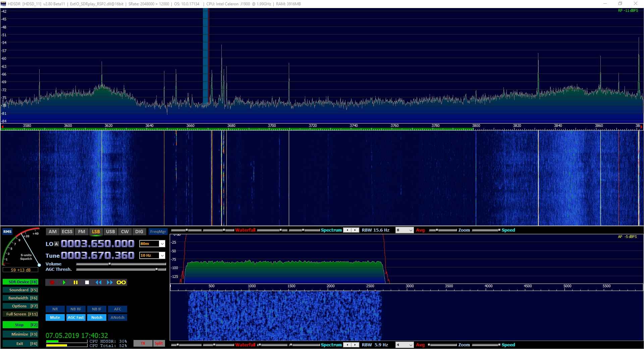Switch to USB mode
The height and width of the screenshot is (349, 644).
click(x=110, y=232)
